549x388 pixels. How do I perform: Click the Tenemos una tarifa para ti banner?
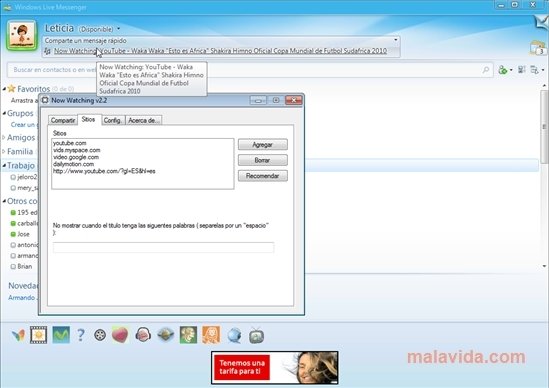click(275, 368)
